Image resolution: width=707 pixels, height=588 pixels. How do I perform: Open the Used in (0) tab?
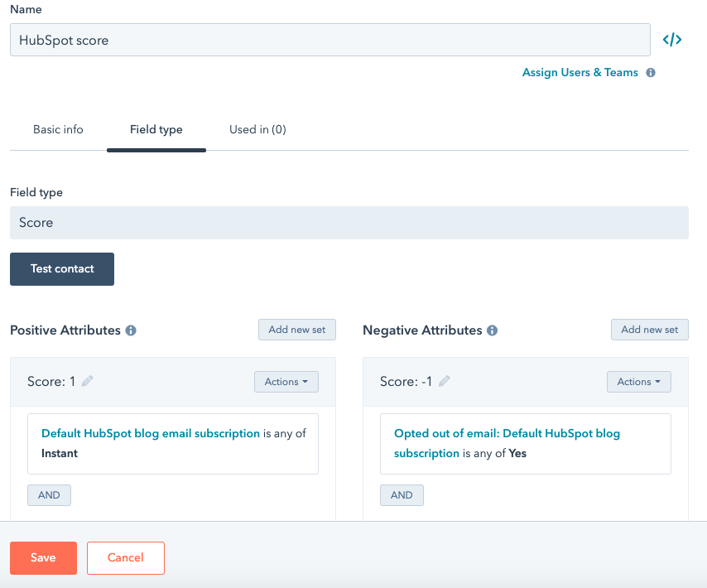[x=257, y=130]
